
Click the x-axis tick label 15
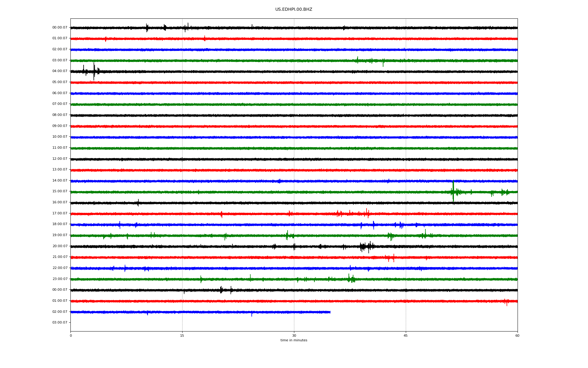point(182,336)
